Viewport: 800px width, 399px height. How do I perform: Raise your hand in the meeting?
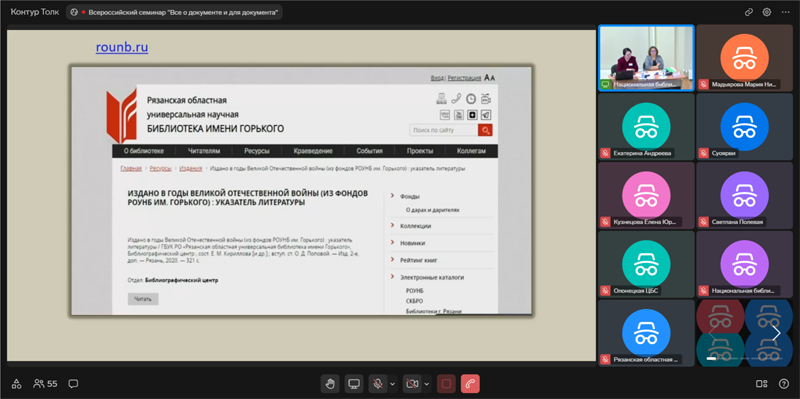(330, 384)
